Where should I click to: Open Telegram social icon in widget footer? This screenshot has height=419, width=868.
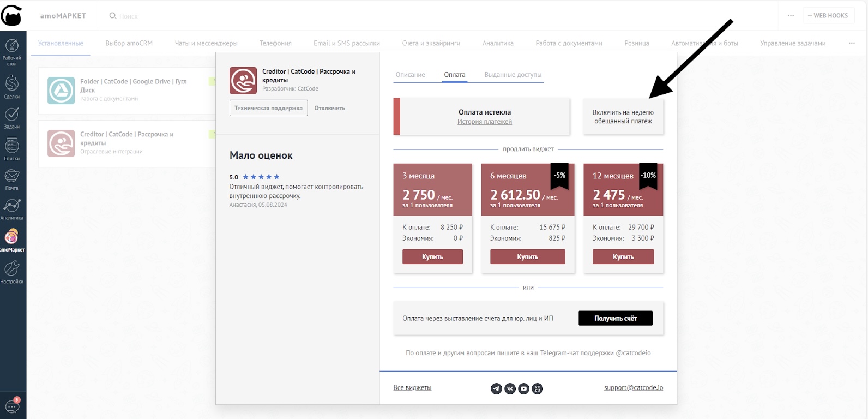(496, 388)
